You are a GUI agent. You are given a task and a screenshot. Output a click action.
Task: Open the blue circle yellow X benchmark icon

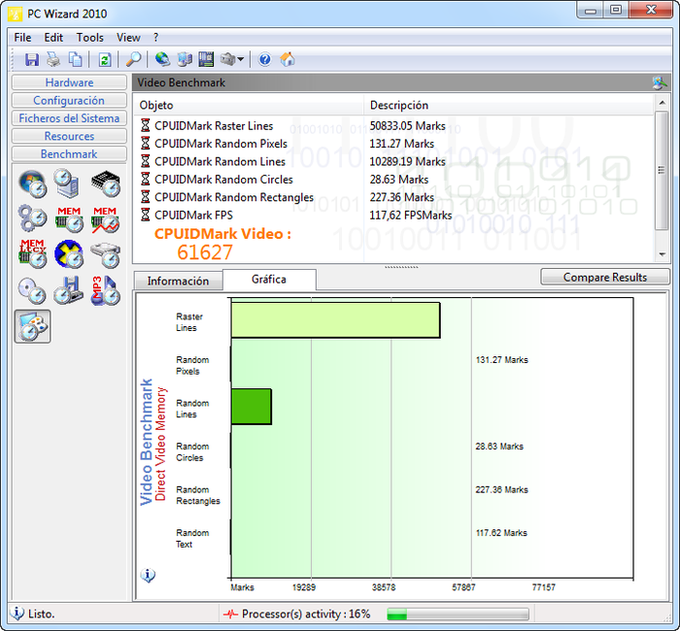coord(69,254)
